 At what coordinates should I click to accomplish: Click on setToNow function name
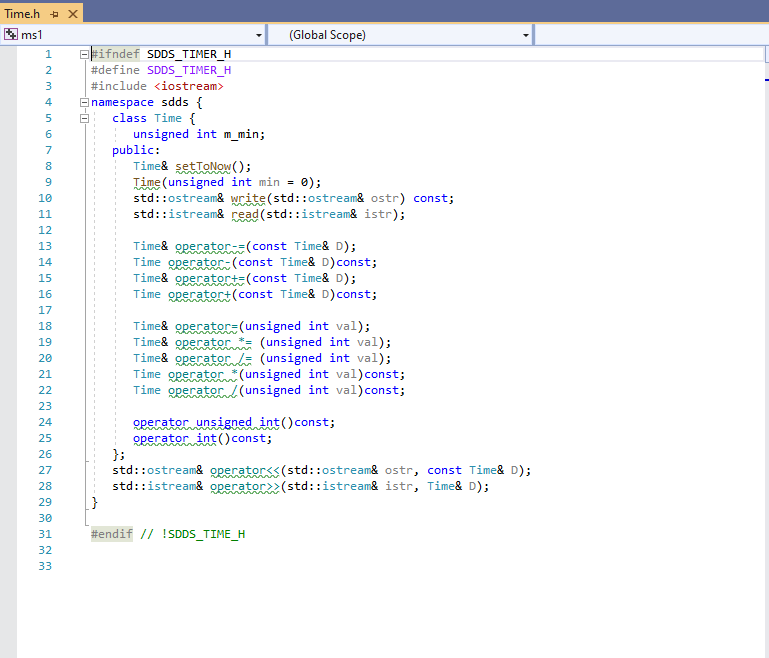[x=203, y=166]
